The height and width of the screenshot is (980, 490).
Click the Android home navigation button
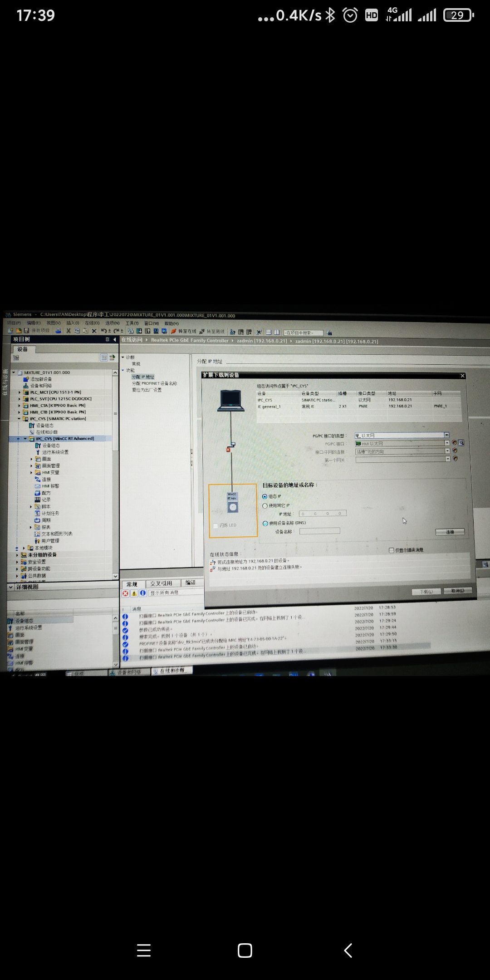coord(245,951)
